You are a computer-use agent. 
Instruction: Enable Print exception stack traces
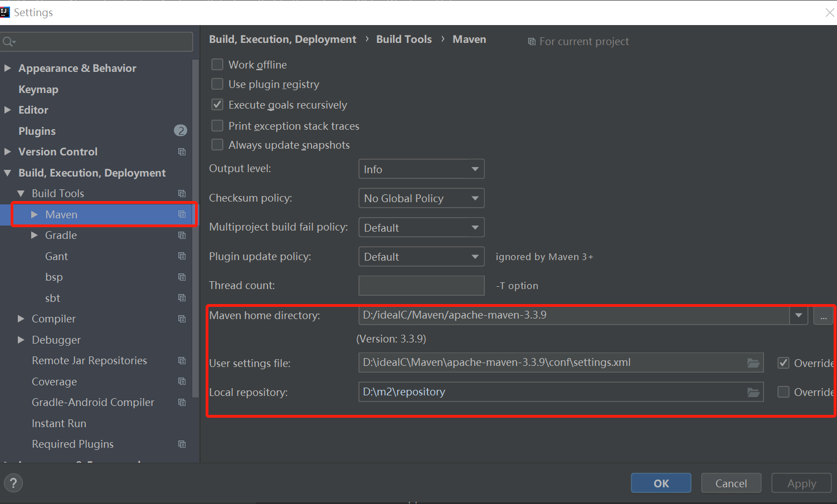217,126
